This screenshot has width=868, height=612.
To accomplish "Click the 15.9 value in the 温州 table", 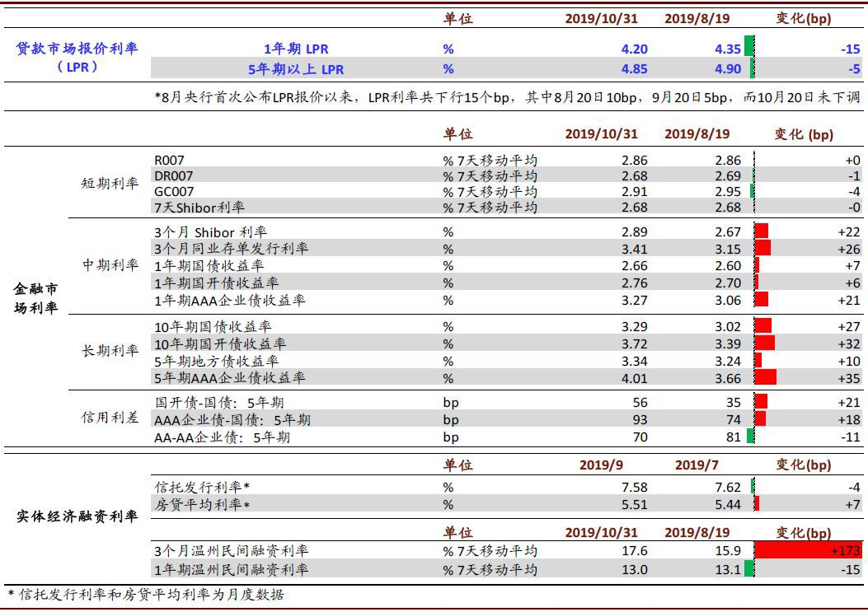I will [728, 551].
